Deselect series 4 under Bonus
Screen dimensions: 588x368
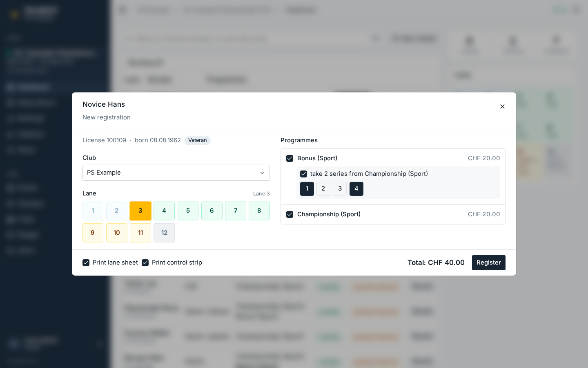356,189
